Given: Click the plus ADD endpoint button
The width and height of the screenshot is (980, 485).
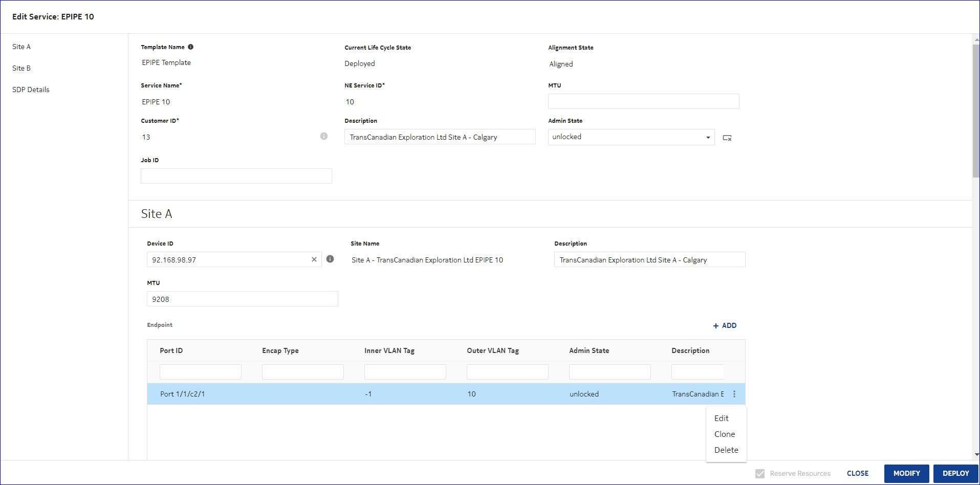Looking at the screenshot, I should 725,325.
